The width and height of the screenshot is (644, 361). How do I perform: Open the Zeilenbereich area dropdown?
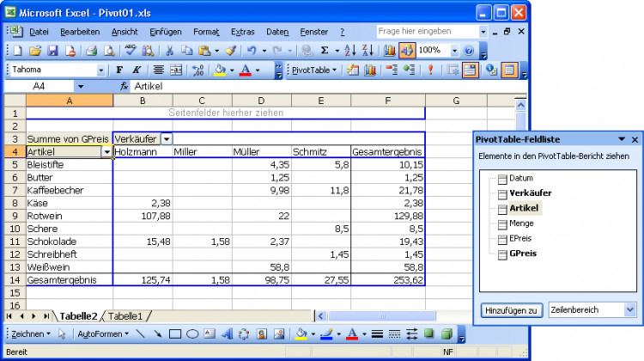click(629, 310)
